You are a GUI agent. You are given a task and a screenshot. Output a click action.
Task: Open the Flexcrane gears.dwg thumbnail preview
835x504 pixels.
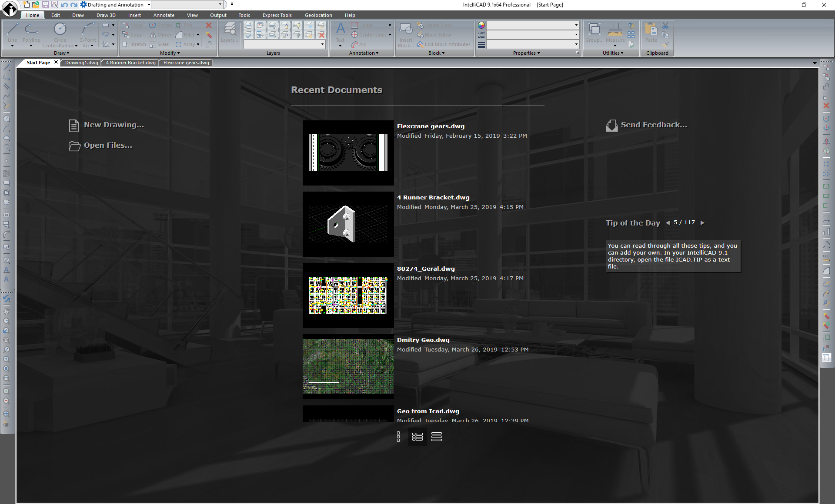(348, 153)
